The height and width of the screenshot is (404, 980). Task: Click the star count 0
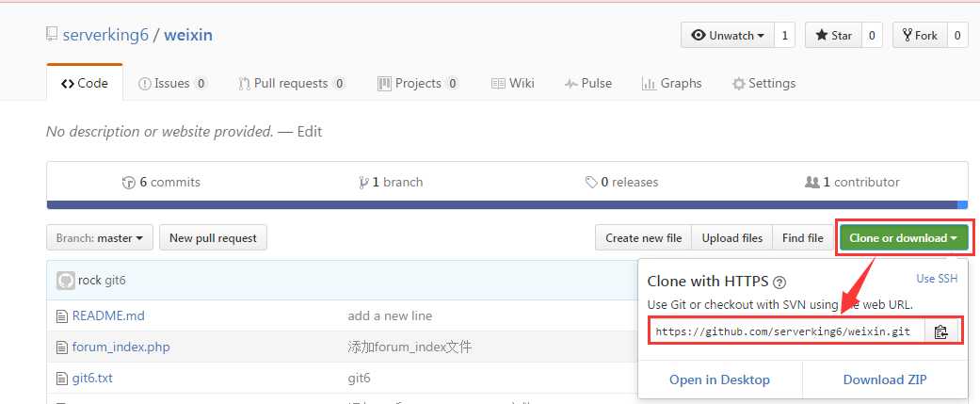[x=872, y=36]
